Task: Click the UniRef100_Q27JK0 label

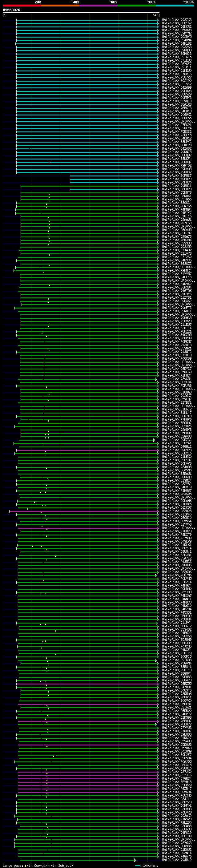Action: click(177, 772)
